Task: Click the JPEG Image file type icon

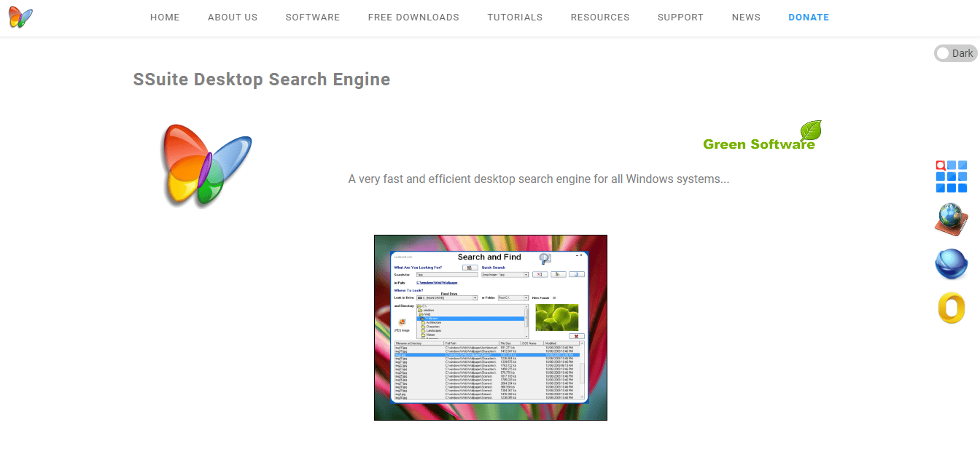Action: (x=402, y=322)
